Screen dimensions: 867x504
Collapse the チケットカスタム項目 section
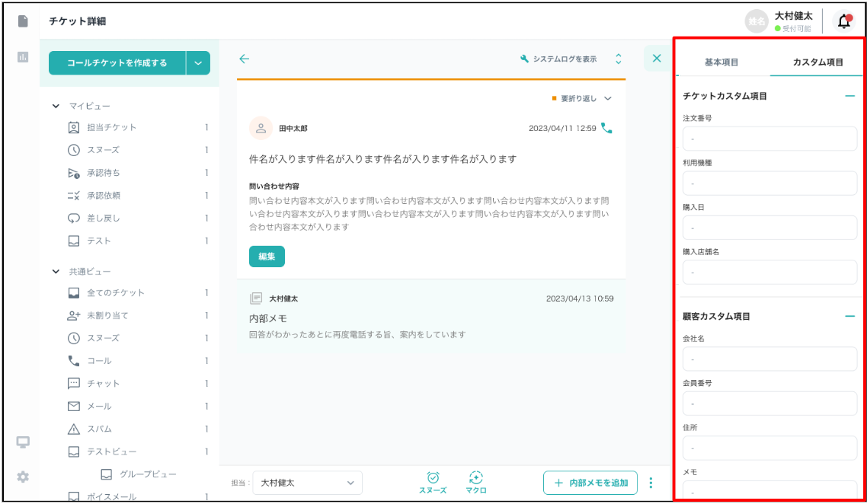[849, 96]
